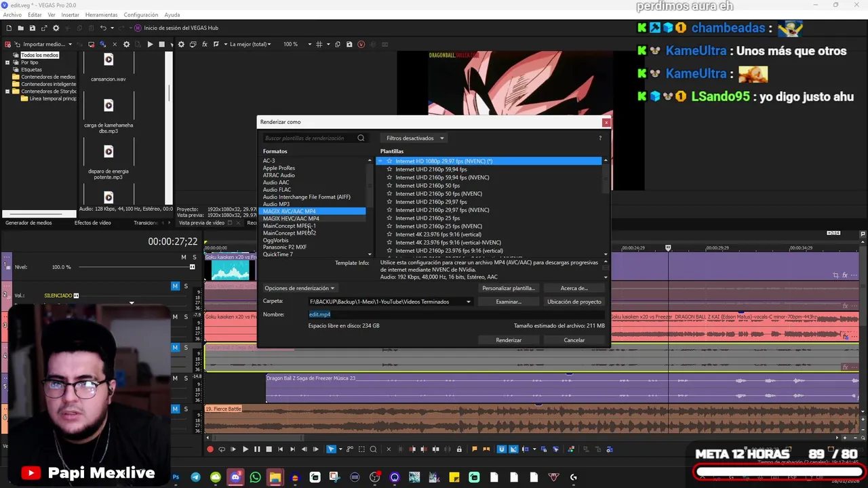Create a new project from main toolbar

(x=9, y=28)
